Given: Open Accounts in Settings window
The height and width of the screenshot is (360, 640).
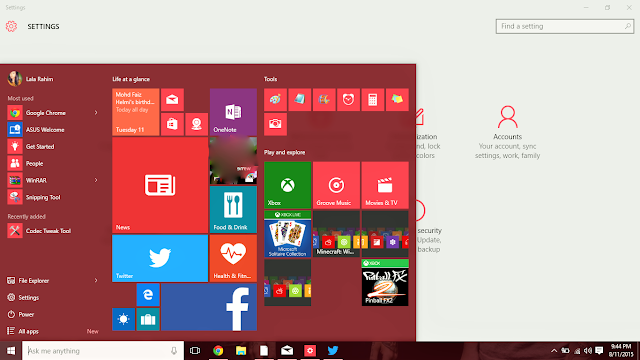Looking at the screenshot, I should click(x=507, y=132).
